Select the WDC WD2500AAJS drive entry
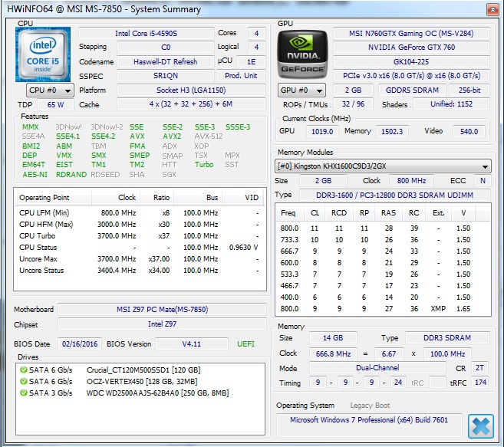504x447 pixels. pyautogui.click(x=140, y=393)
